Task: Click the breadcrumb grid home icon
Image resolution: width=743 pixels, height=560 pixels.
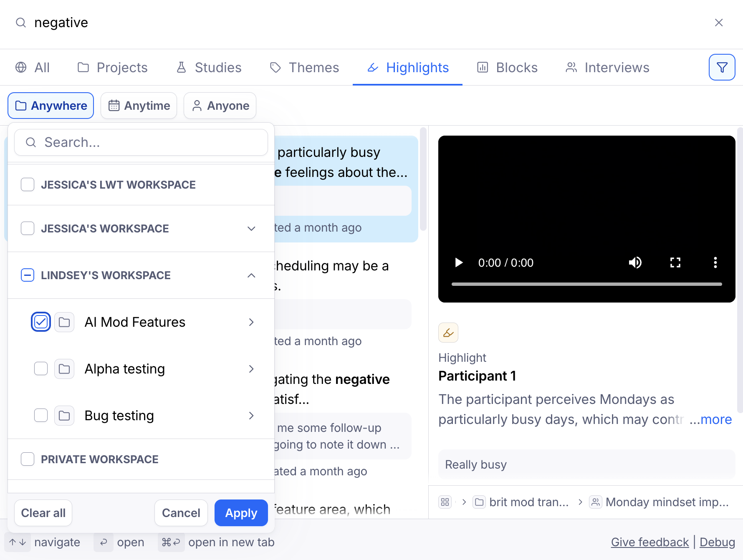Action: coord(445,502)
